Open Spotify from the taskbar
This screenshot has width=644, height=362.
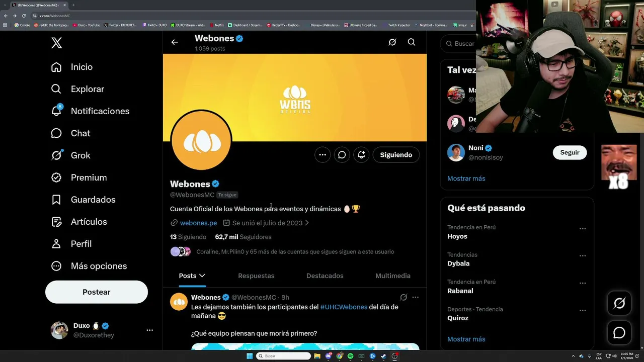(x=350, y=356)
